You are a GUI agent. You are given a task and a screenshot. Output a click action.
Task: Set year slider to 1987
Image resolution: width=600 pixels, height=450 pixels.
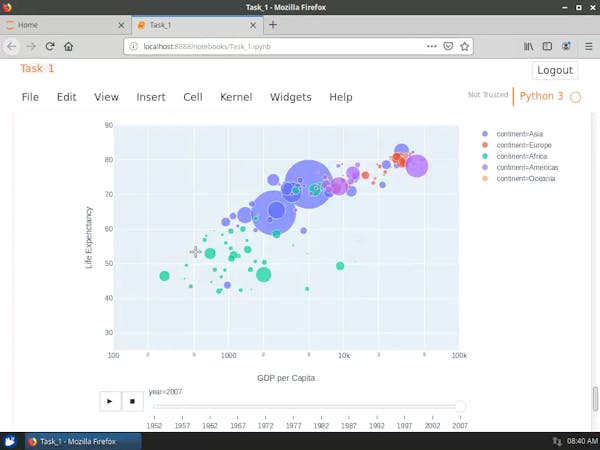tap(349, 425)
